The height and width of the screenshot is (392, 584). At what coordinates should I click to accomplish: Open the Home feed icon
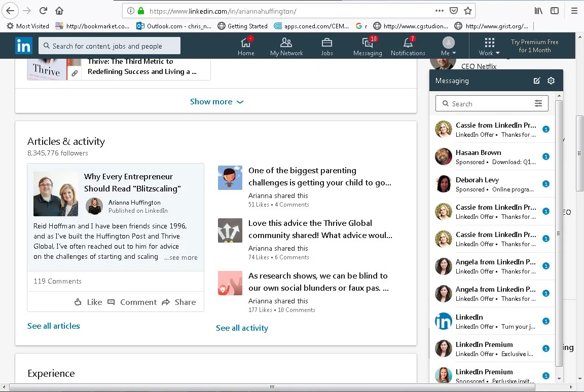246,46
